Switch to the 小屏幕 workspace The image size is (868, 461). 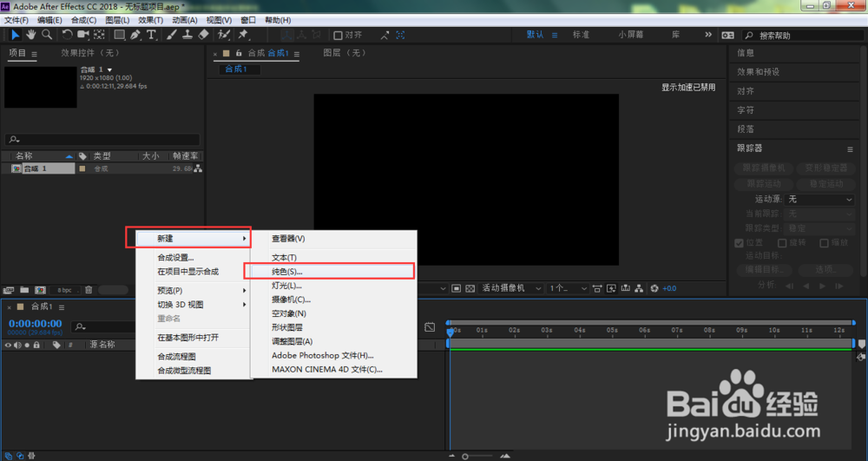[631, 35]
